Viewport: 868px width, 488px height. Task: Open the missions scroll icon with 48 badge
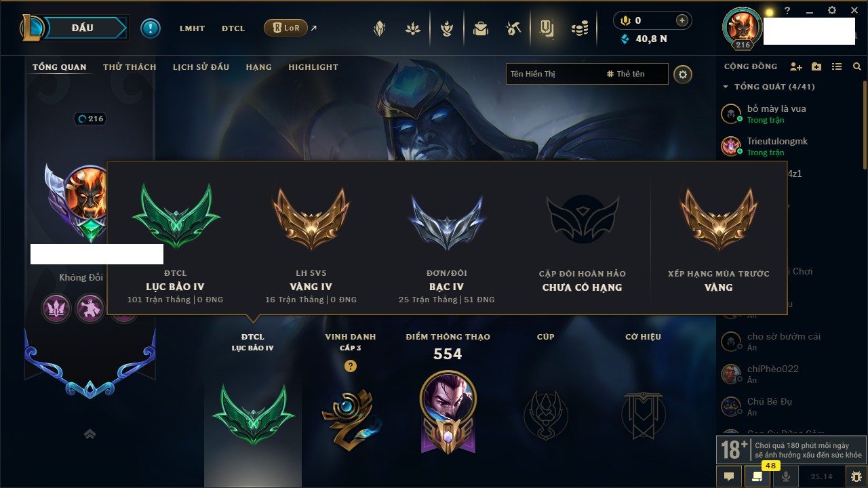tap(757, 476)
